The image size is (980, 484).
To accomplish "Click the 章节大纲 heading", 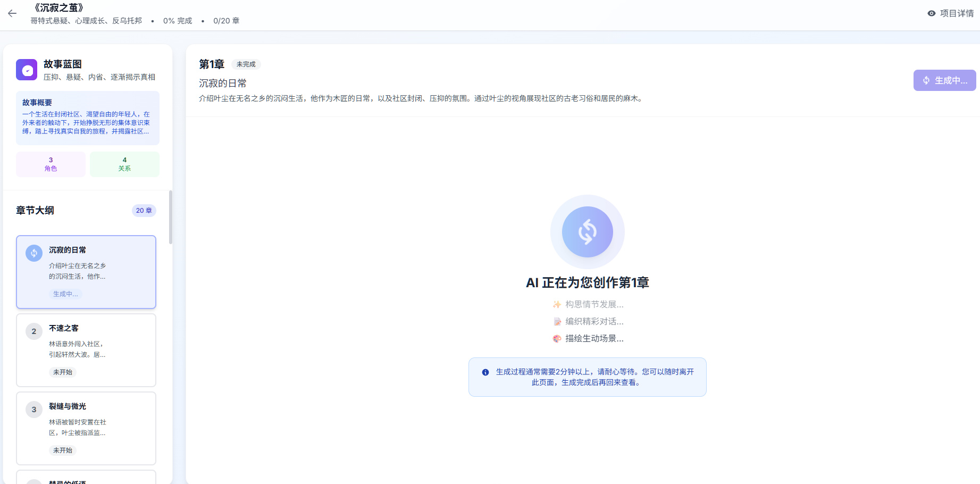I will 35,211.
